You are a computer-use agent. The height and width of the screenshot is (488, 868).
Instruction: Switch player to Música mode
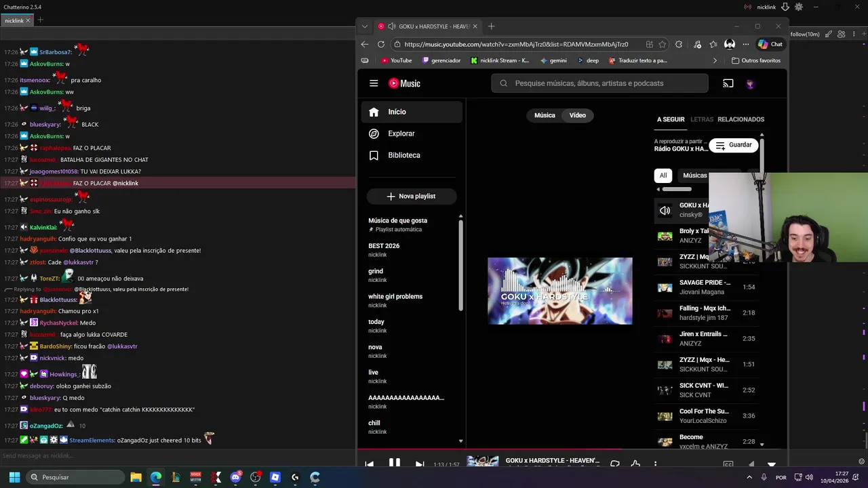[x=545, y=115]
